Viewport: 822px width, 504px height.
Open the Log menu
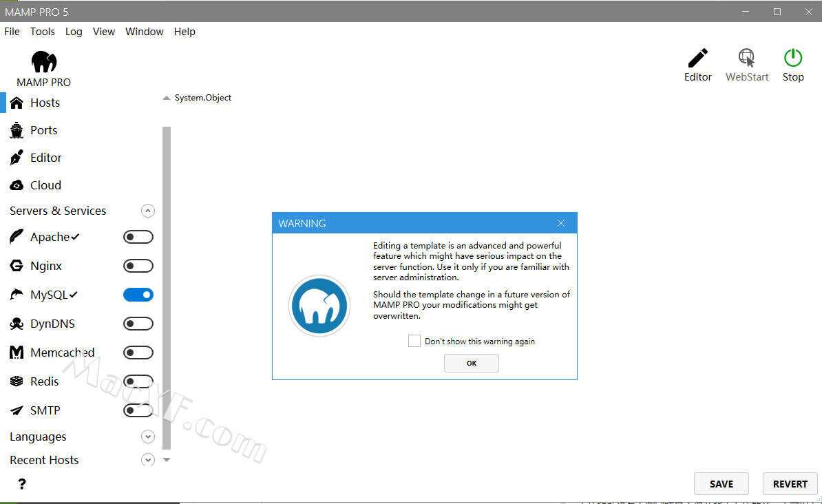[74, 32]
